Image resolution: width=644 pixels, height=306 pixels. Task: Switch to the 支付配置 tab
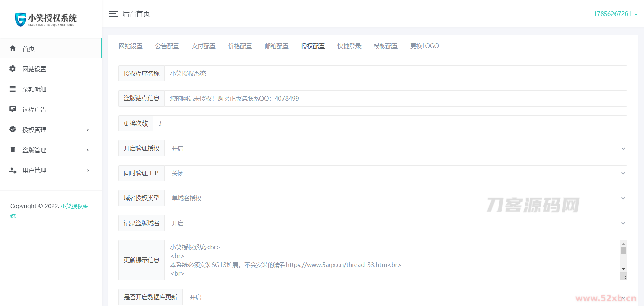tap(203, 46)
